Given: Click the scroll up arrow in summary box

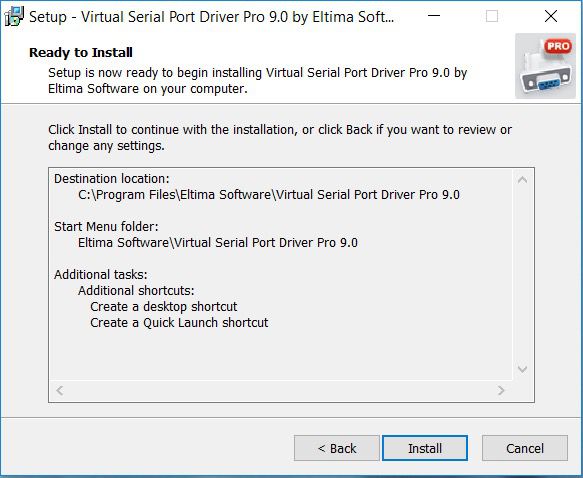Looking at the screenshot, I should (x=522, y=180).
